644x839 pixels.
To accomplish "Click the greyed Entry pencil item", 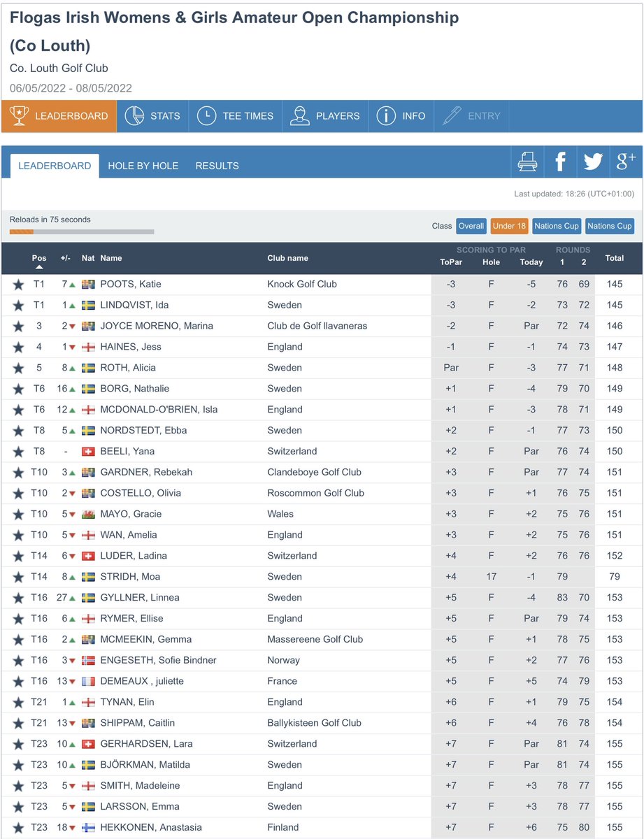I will tap(471, 116).
